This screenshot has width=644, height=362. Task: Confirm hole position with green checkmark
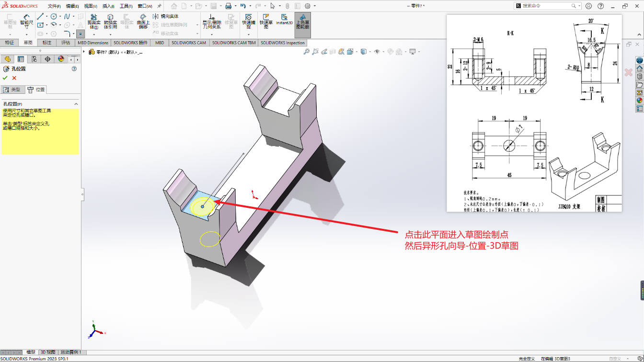tap(5, 78)
